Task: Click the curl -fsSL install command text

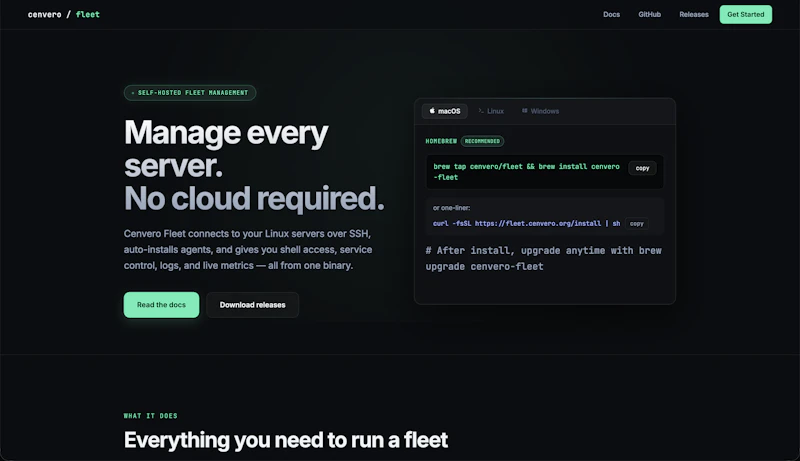Action: [527, 224]
